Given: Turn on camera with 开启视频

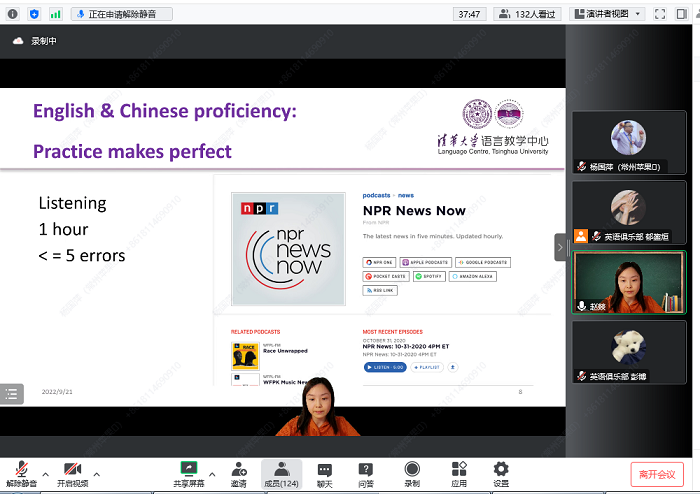Looking at the screenshot, I should [71, 471].
